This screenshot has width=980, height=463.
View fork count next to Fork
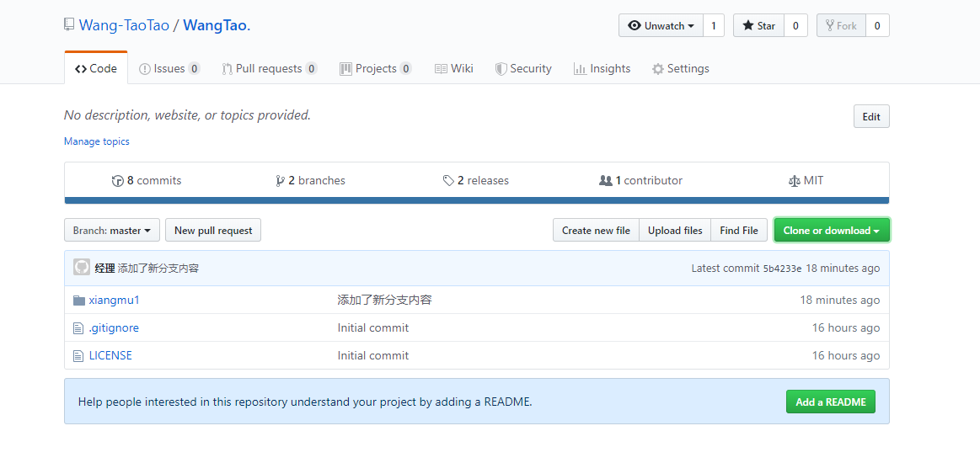[877, 25]
